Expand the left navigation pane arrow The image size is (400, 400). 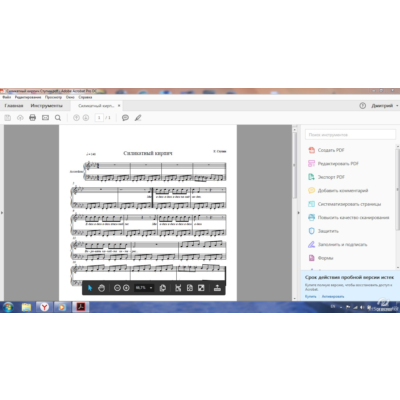pyautogui.click(x=2, y=213)
